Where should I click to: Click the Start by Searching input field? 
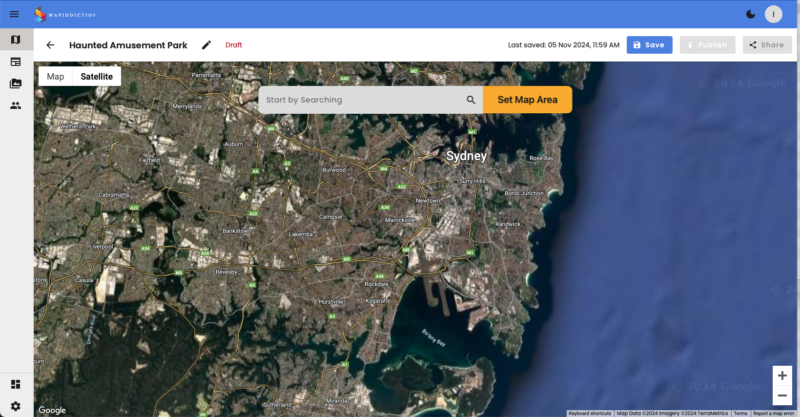click(x=360, y=100)
